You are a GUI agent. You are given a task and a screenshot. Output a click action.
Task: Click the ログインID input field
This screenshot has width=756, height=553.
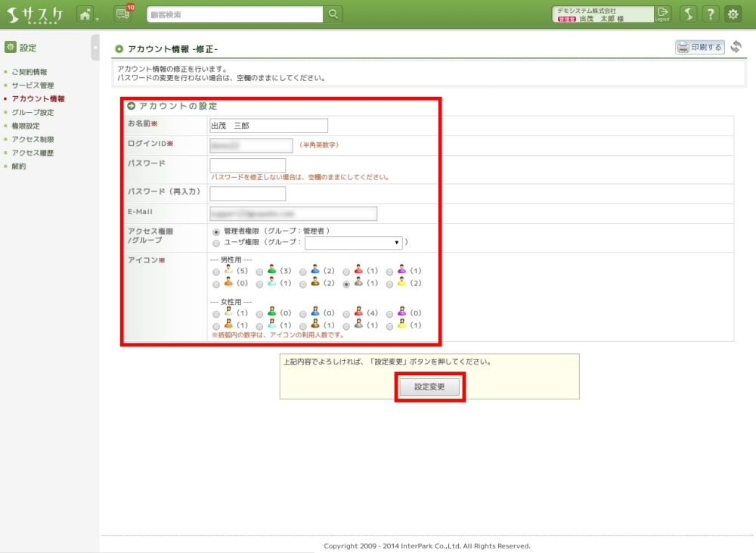pyautogui.click(x=251, y=145)
